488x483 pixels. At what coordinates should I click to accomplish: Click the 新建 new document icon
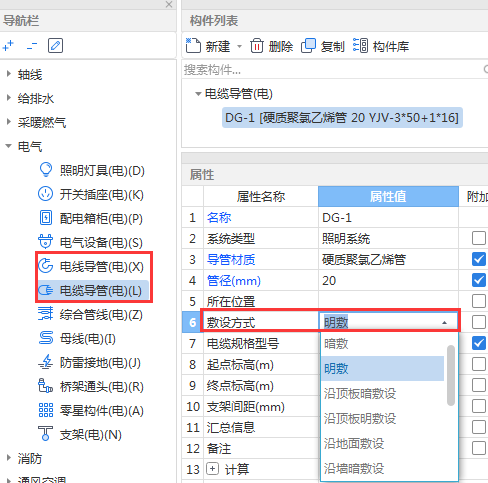point(193,46)
